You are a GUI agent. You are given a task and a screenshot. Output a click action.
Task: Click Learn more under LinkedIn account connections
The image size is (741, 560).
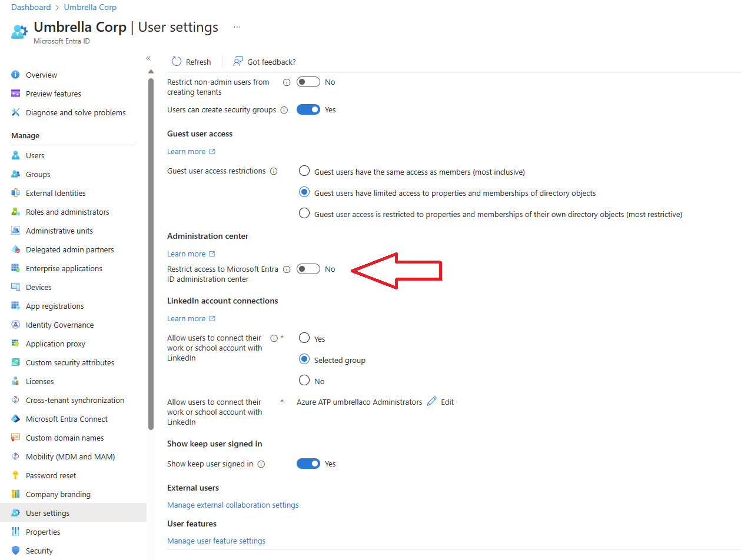tap(191, 318)
